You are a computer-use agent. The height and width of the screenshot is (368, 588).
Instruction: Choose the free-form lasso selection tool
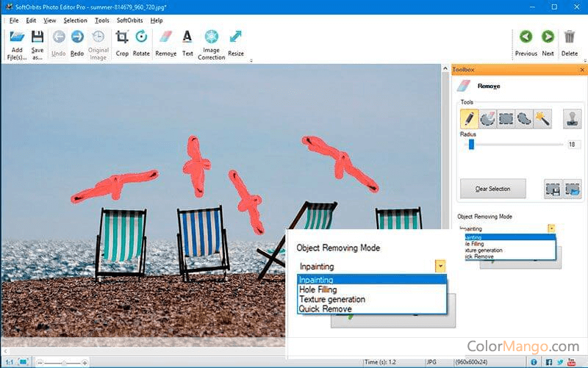coord(524,118)
